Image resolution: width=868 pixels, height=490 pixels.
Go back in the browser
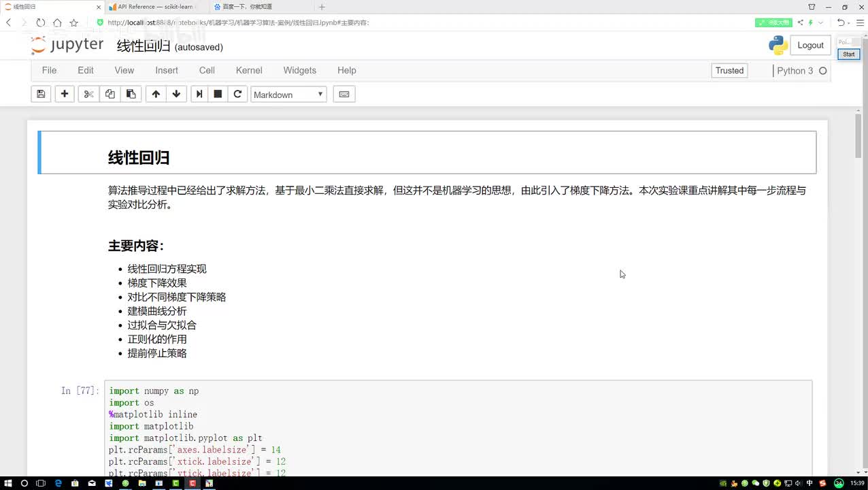pos(9,22)
